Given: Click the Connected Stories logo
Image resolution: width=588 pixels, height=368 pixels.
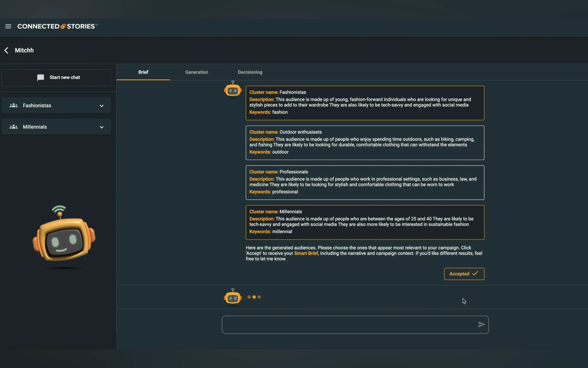Looking at the screenshot, I should [58, 26].
